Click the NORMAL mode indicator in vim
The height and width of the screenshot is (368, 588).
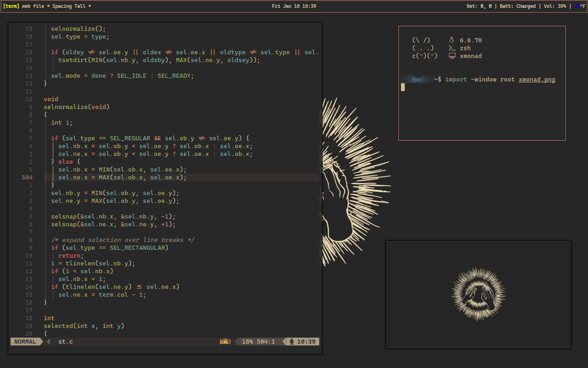click(25, 342)
